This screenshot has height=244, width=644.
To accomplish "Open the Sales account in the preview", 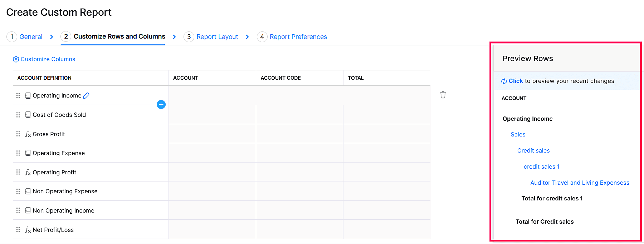I will pyautogui.click(x=518, y=135).
